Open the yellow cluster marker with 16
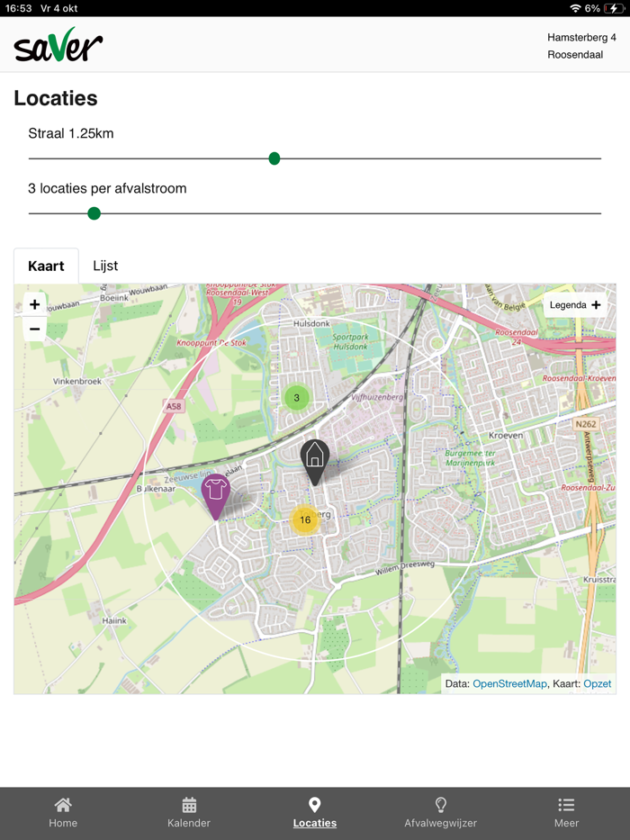This screenshot has width=630, height=840. pyautogui.click(x=305, y=519)
